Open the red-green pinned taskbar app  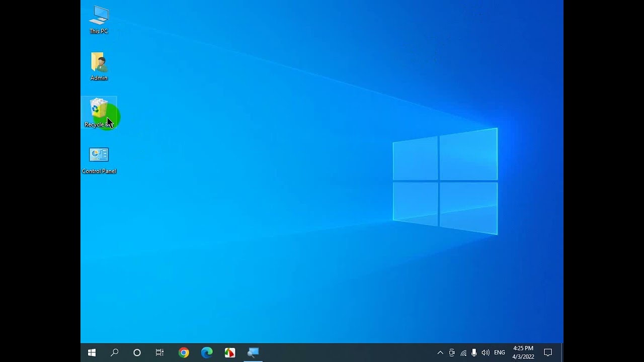(230, 352)
